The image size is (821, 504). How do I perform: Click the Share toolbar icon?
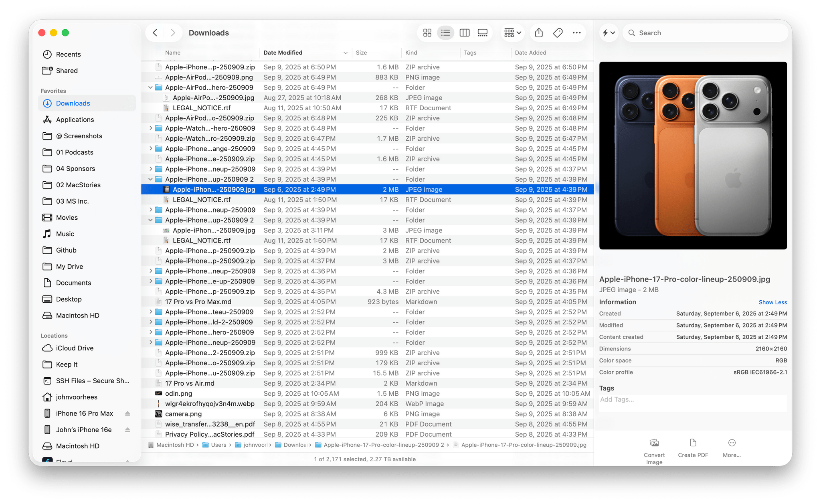click(539, 33)
